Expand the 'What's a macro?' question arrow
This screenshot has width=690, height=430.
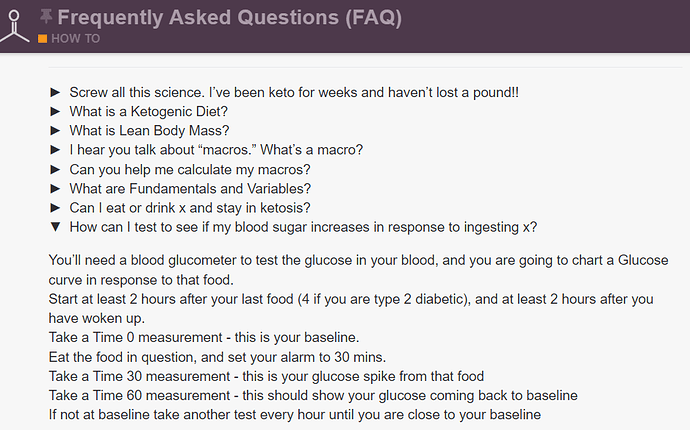pos(55,150)
